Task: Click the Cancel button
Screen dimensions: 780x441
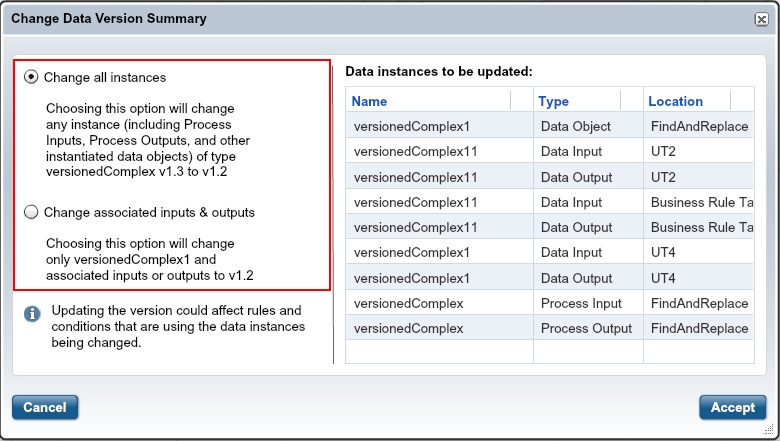Action: [x=45, y=407]
